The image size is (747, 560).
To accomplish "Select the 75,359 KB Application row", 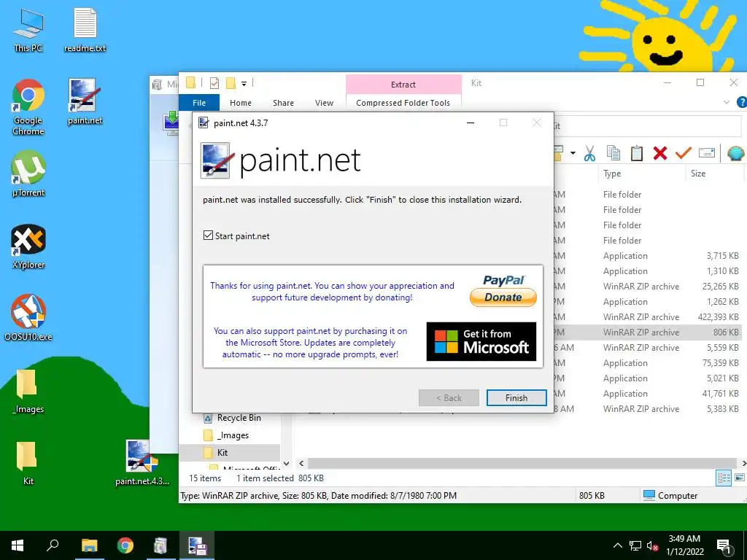I will pos(648,363).
